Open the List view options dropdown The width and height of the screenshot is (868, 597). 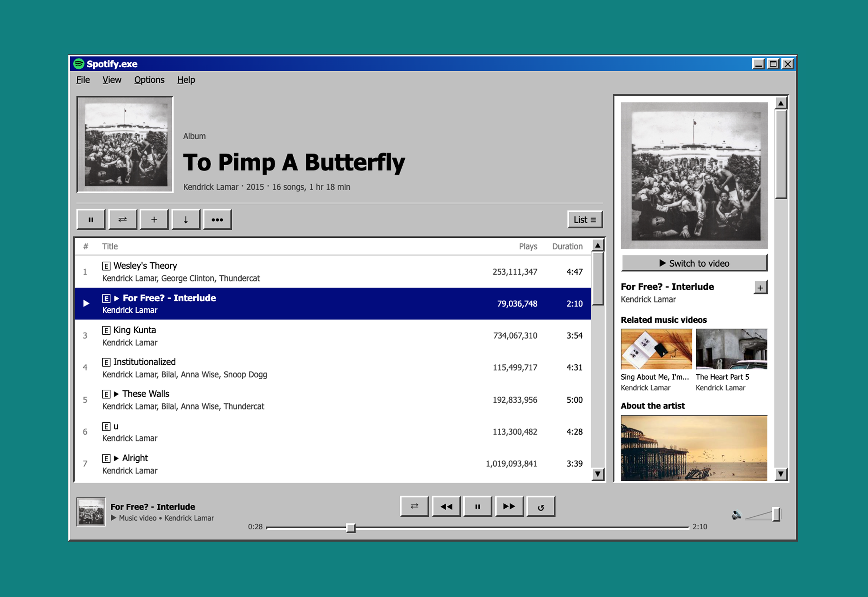[x=585, y=220]
